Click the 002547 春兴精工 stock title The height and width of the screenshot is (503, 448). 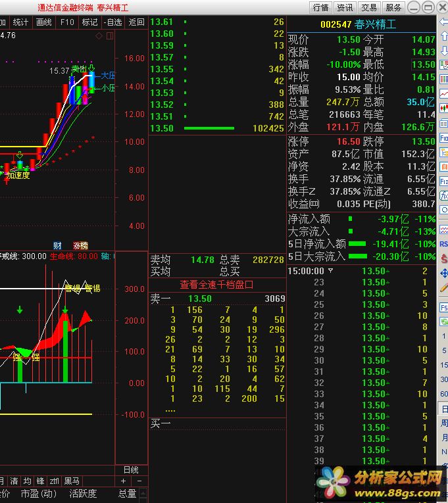[358, 24]
